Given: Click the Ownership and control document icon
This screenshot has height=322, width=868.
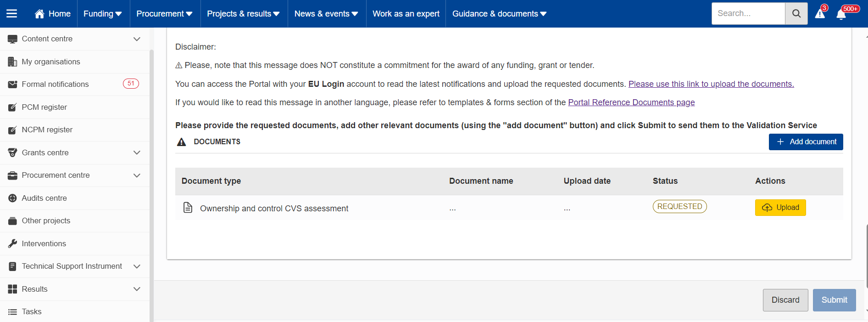Looking at the screenshot, I should 188,208.
